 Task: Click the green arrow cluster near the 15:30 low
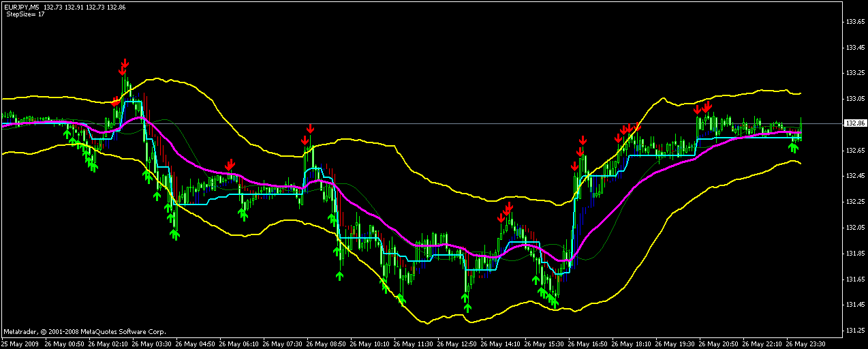pos(548,298)
